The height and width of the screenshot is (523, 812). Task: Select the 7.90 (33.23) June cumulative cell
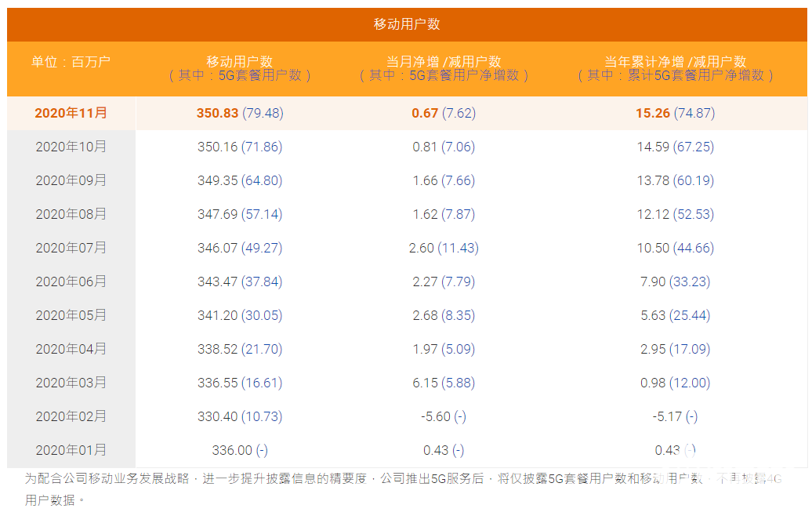675,281
